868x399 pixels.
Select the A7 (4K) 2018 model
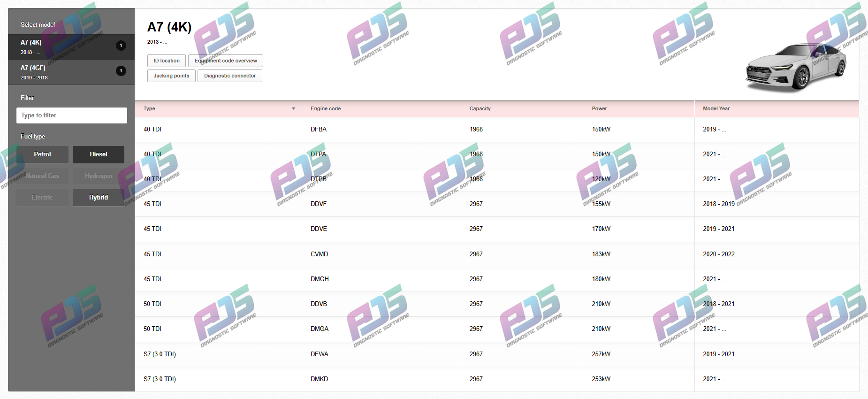tap(71, 47)
